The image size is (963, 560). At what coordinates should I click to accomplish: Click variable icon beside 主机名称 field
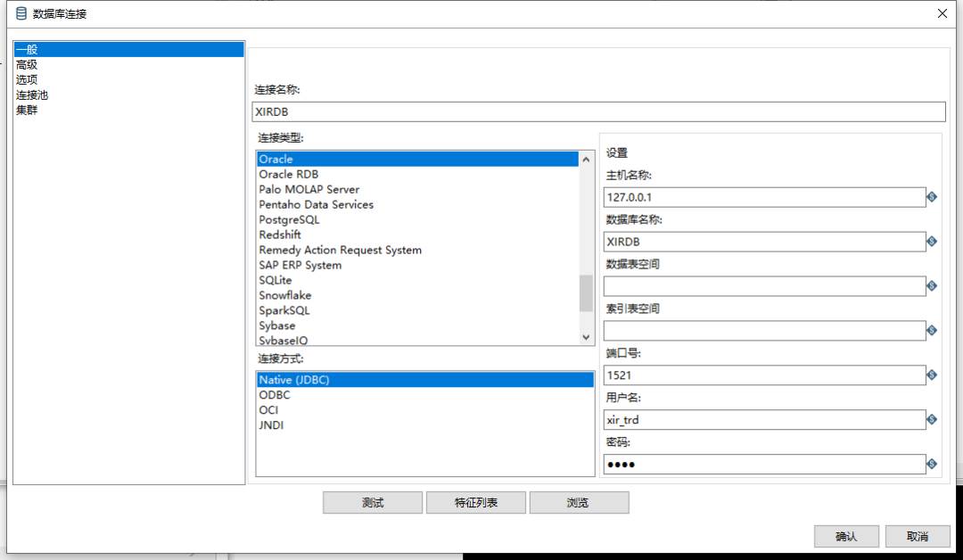click(x=932, y=197)
